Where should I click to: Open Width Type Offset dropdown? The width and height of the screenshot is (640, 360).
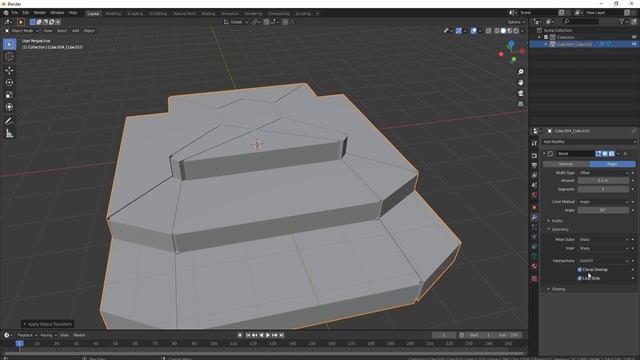603,173
